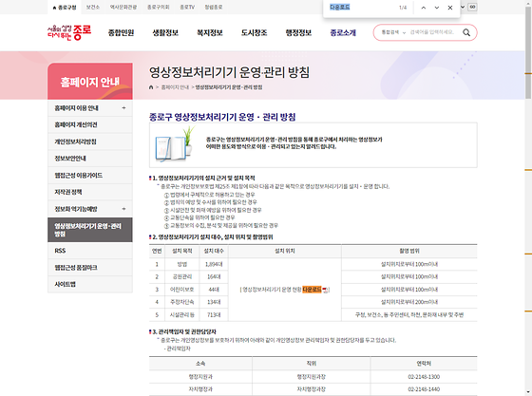Open 개인정보처리방침 in the sidebar

pos(90,141)
